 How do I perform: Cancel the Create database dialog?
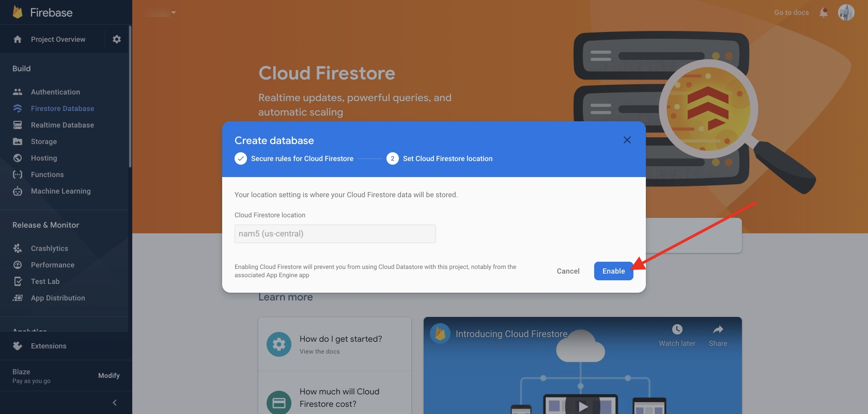(x=568, y=271)
